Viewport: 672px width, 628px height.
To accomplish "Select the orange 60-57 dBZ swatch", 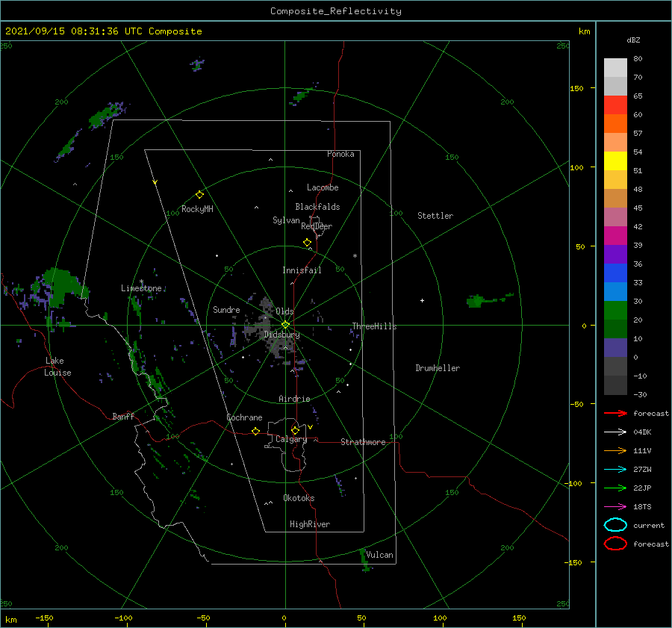I will (x=615, y=124).
